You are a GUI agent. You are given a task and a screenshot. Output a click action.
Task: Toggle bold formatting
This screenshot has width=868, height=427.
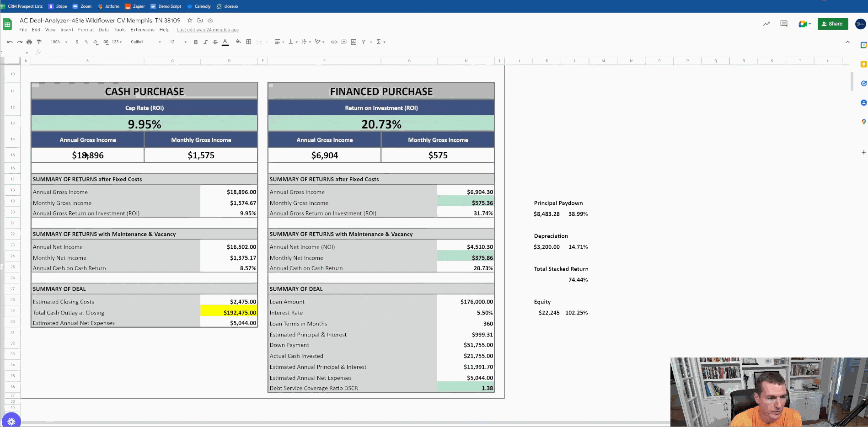196,42
